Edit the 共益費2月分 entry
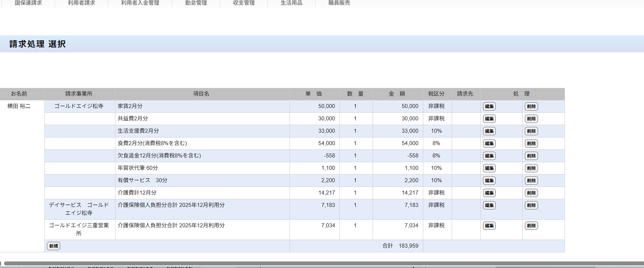This screenshot has width=644, height=268. click(x=489, y=119)
